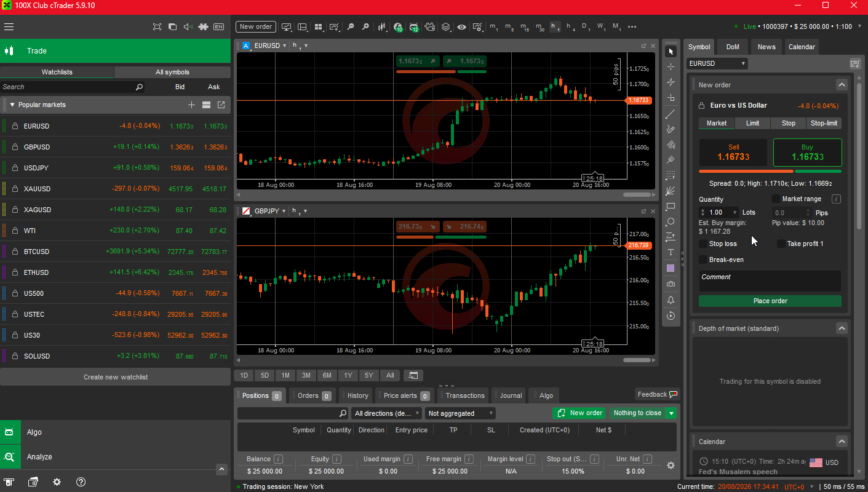Select the text T drawing tool

[671, 252]
